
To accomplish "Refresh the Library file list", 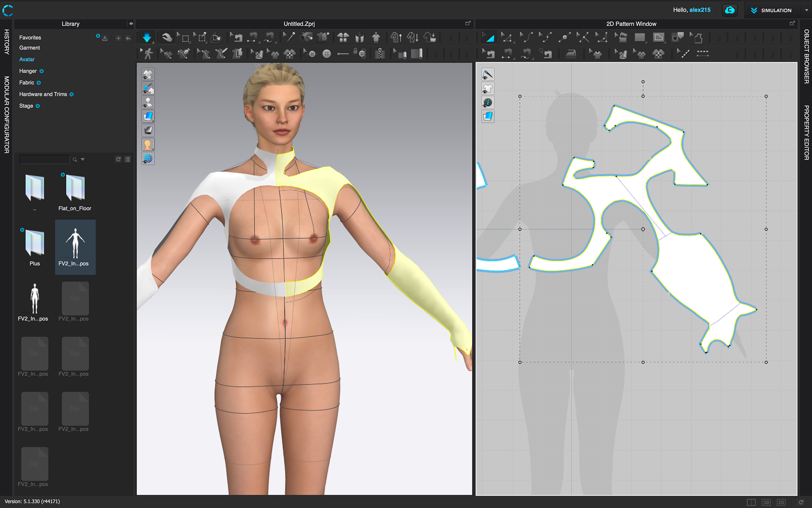I will coord(118,160).
